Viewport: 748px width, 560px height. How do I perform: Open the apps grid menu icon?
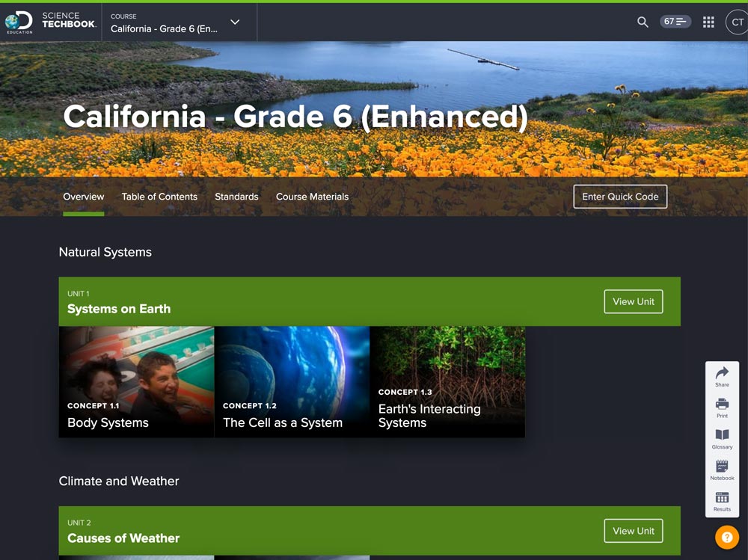[708, 22]
